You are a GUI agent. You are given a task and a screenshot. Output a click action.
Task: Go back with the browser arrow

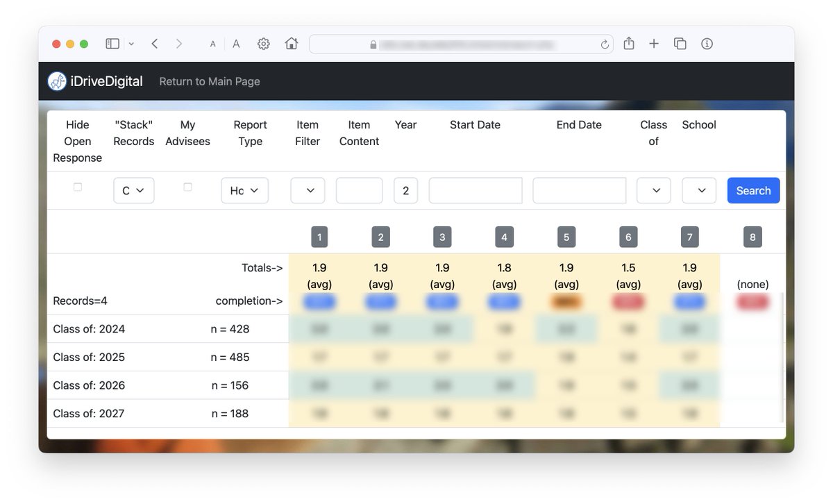(154, 44)
